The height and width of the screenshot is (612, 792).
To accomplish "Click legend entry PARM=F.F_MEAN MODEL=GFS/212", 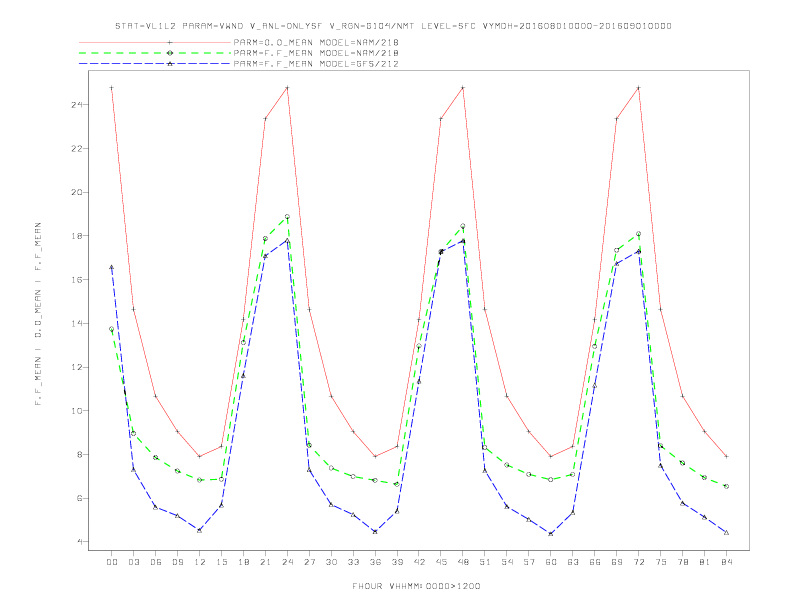I will [316, 64].
